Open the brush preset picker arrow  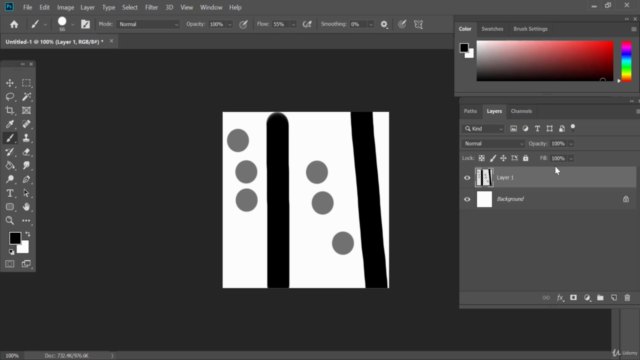pos(73,24)
